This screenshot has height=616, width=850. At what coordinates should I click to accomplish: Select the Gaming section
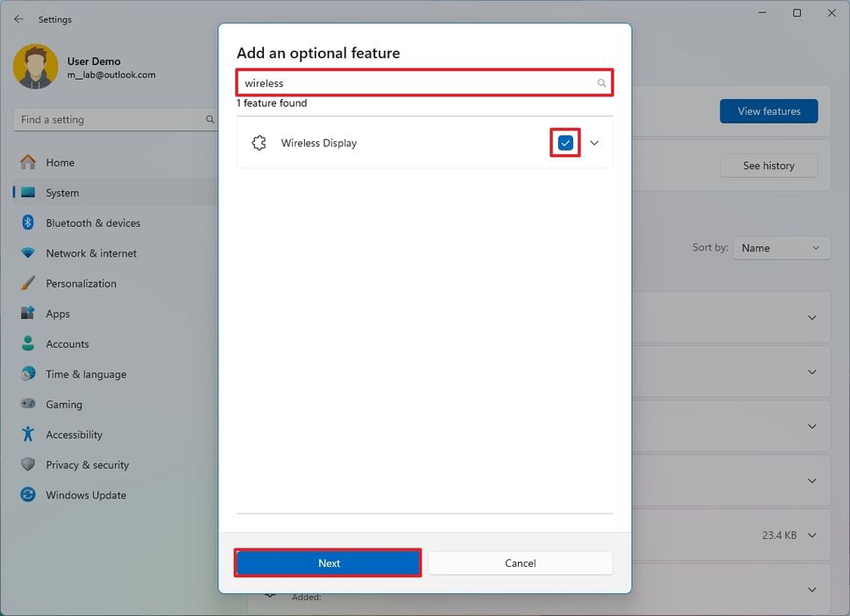point(64,404)
